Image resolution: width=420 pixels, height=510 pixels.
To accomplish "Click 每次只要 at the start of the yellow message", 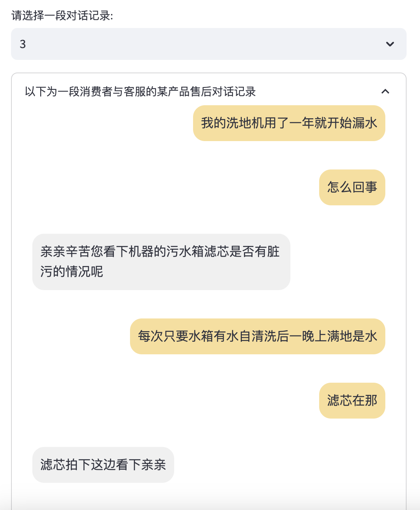I will coord(163,336).
